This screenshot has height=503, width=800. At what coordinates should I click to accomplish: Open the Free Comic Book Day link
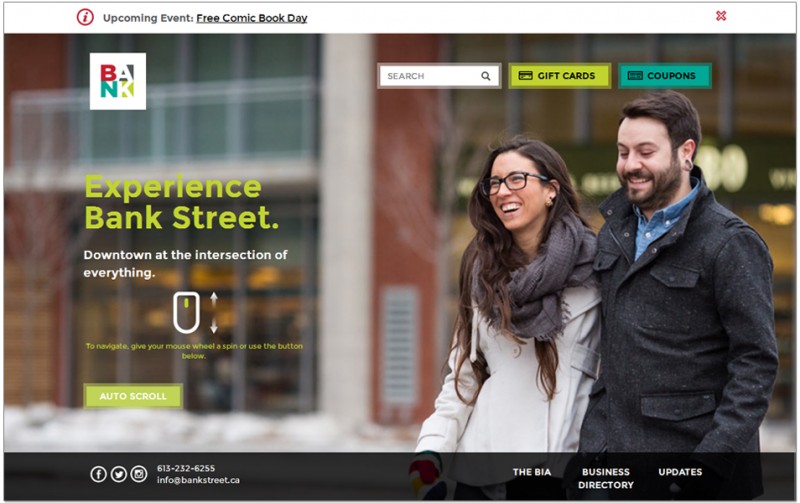click(x=252, y=18)
